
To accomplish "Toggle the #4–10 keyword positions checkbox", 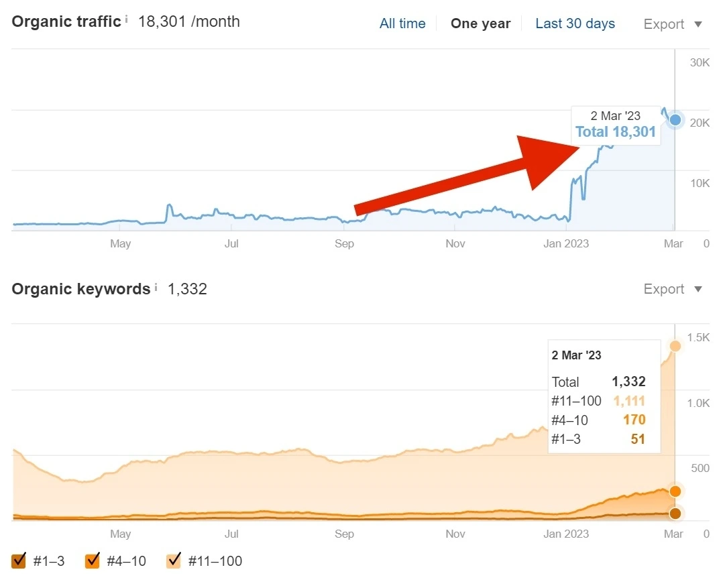I will [x=93, y=561].
